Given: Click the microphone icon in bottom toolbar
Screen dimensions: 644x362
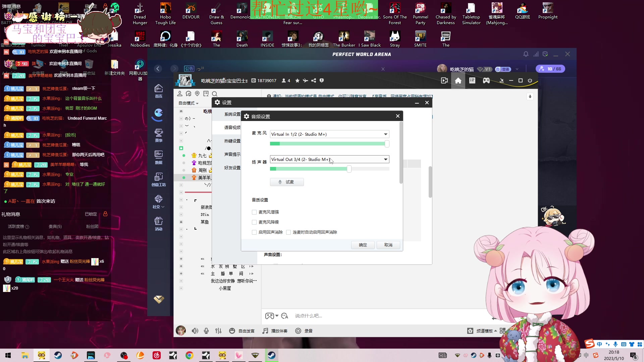Looking at the screenshot, I should coord(206,331).
